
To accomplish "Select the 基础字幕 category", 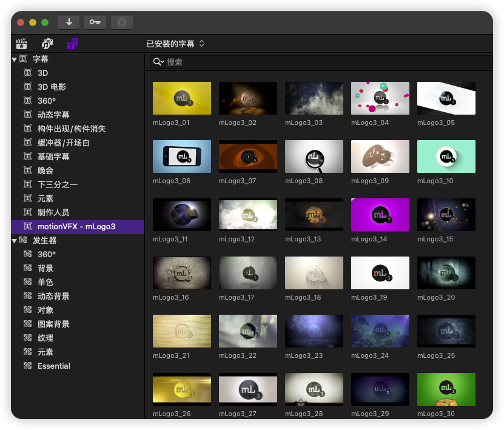I will (78, 156).
